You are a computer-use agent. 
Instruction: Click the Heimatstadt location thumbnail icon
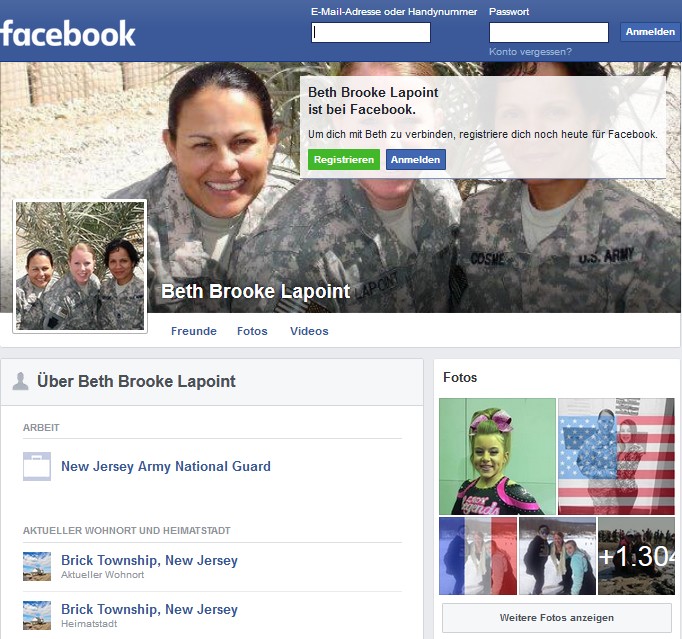coord(37,616)
